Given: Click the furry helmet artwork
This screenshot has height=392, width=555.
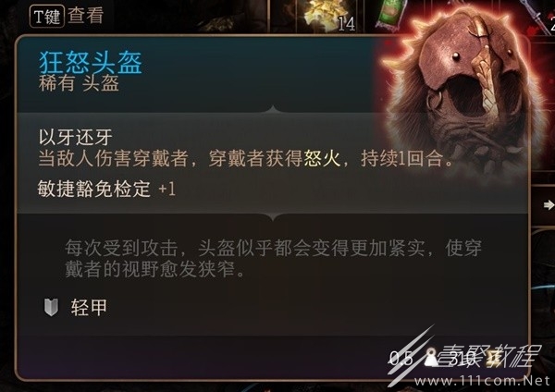Looking at the screenshot, I should click(465, 91).
